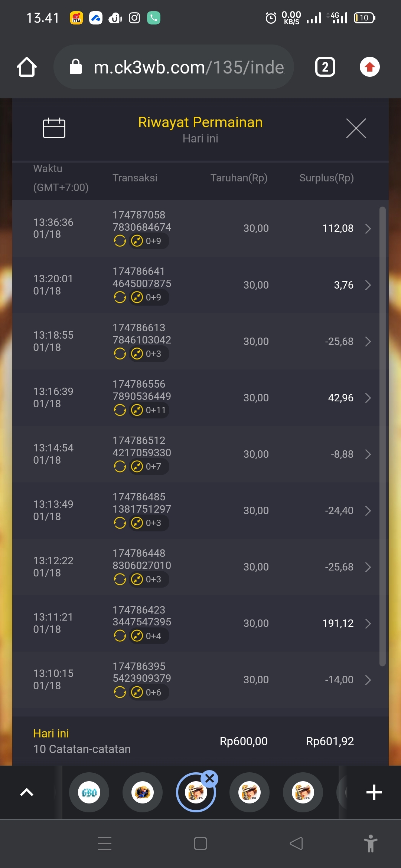Tap the browser home icon
This screenshot has width=401, height=868.
click(27, 67)
